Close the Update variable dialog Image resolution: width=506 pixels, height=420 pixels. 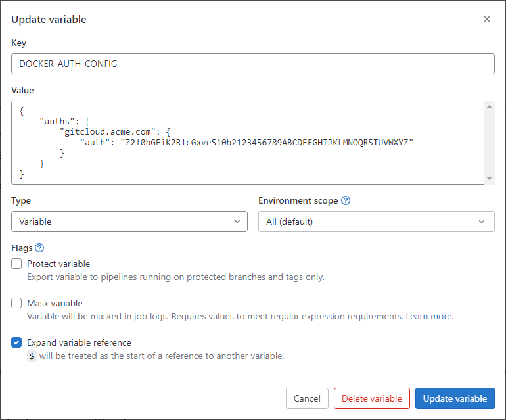point(487,19)
